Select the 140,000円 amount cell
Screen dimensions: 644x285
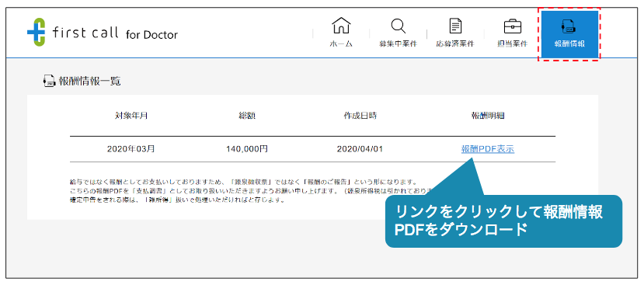247,149
